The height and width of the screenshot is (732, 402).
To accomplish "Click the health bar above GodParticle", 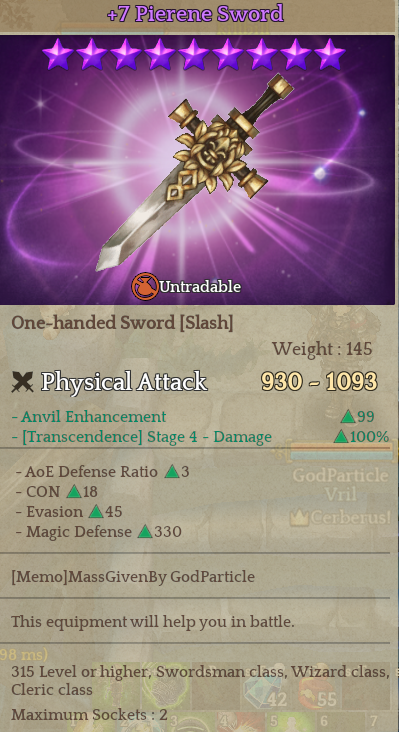I will coord(340,451).
